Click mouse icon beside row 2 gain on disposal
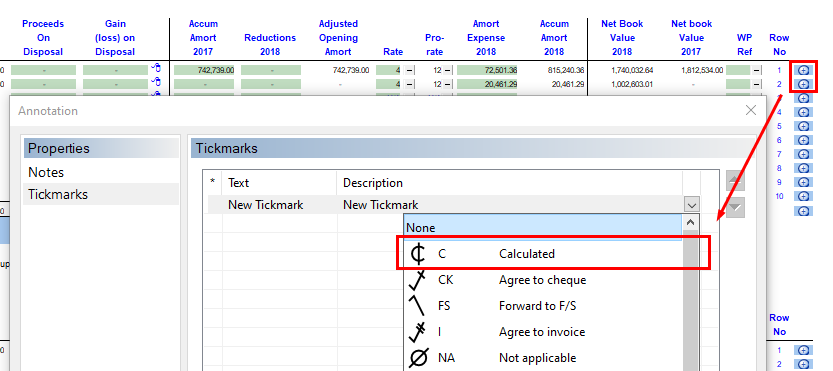Image resolution: width=833 pixels, height=371 pixels. click(156, 81)
